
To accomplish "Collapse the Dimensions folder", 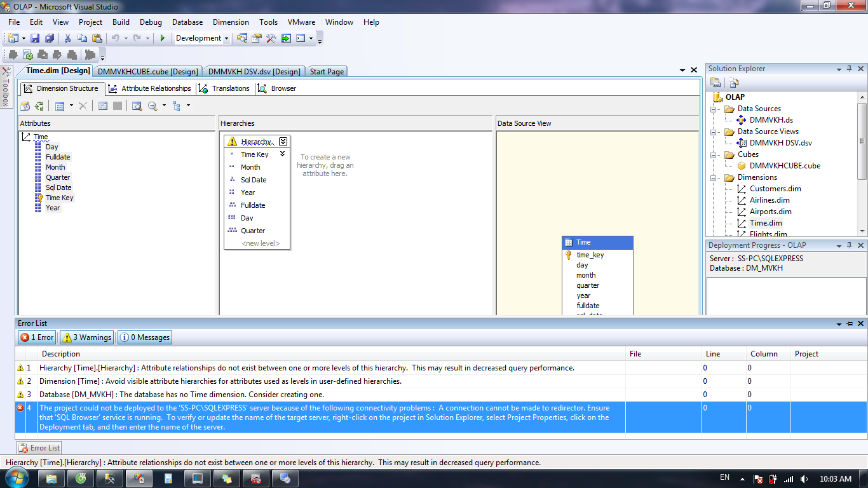I will pos(714,177).
